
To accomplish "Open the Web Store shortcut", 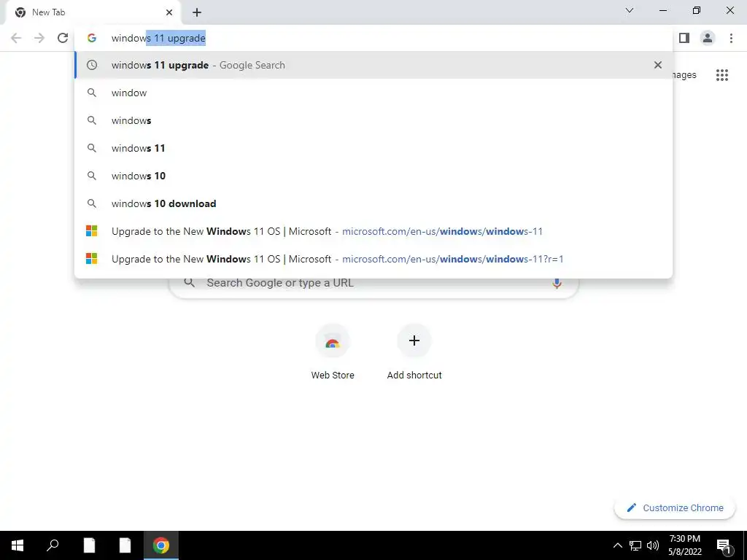I will [333, 352].
